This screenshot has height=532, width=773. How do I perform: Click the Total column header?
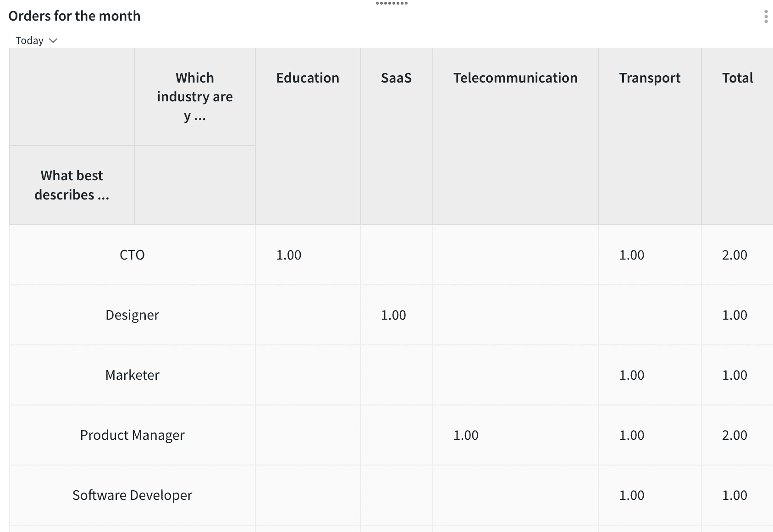click(x=737, y=78)
